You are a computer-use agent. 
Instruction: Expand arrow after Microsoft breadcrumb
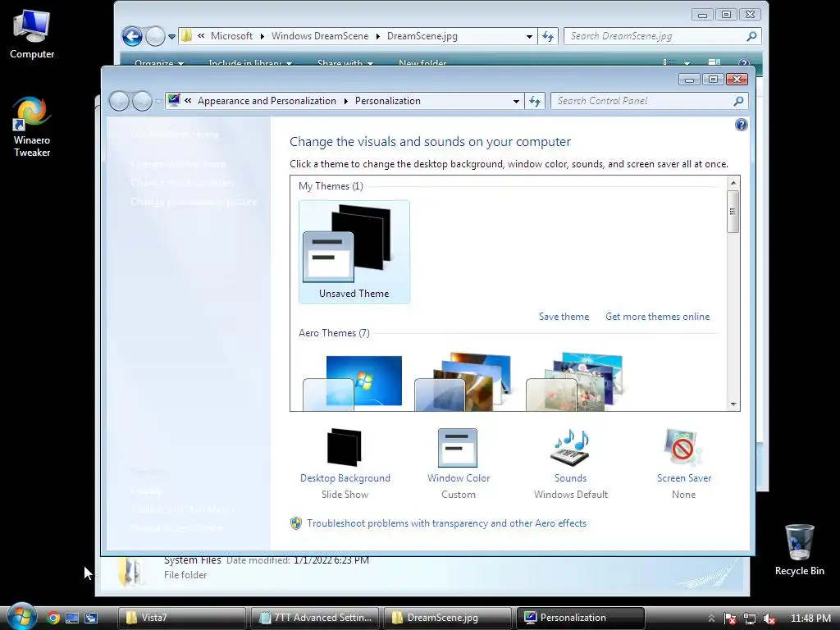tap(262, 36)
